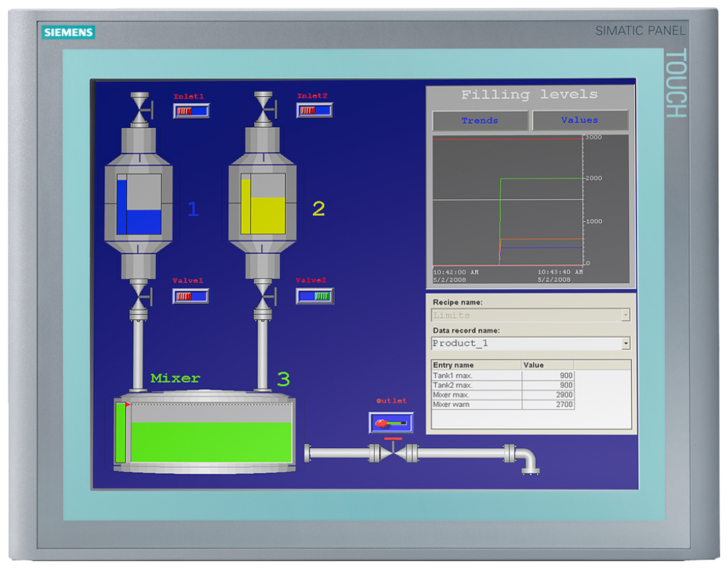The width and height of the screenshot is (728, 569).
Task: Click the green number 3 label
Action: (284, 379)
